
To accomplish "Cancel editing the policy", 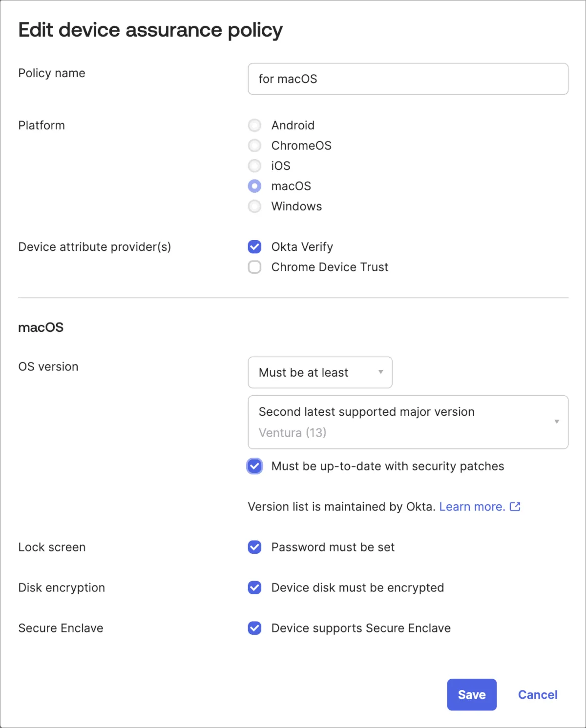I will pos(537,694).
